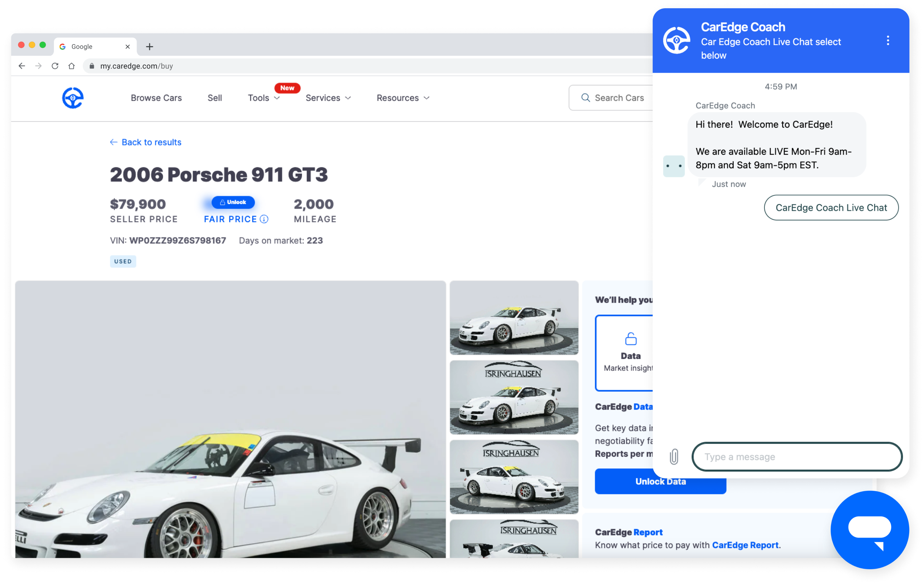
Task: Click browser back arrow
Action: [22, 66]
